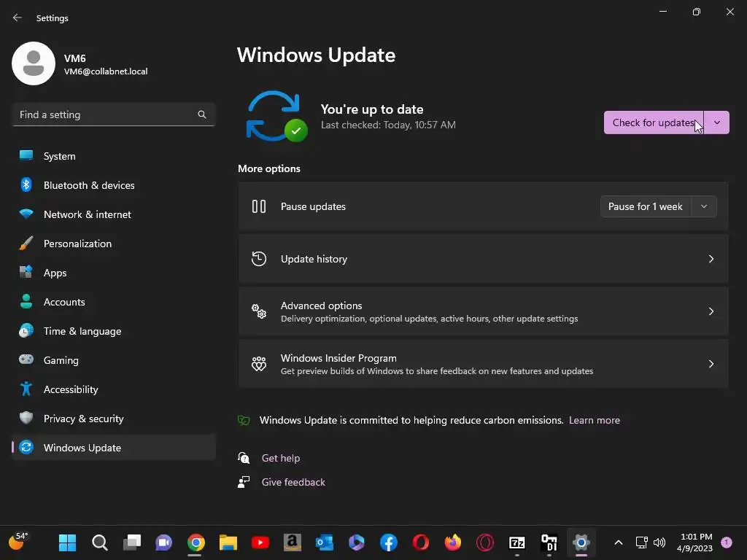
Task: Click the Pause updates icon
Action: [x=259, y=206]
